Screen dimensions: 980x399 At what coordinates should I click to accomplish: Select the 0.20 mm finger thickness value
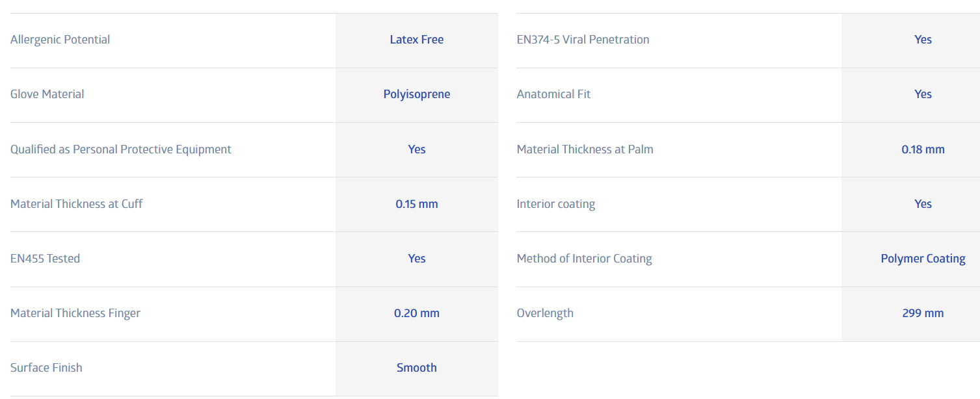[x=416, y=313]
